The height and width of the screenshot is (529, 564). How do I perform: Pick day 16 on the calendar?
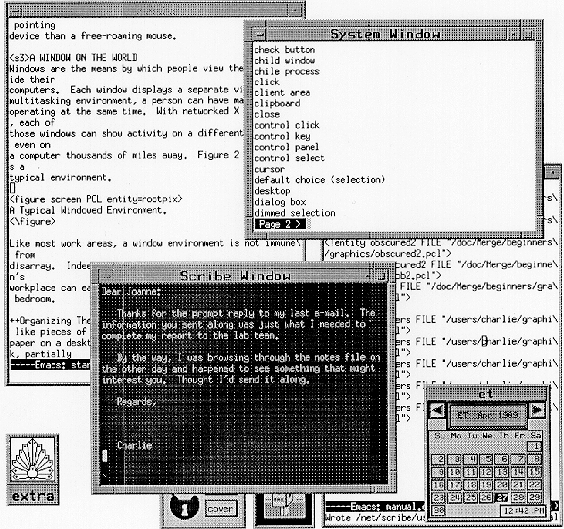(438, 485)
